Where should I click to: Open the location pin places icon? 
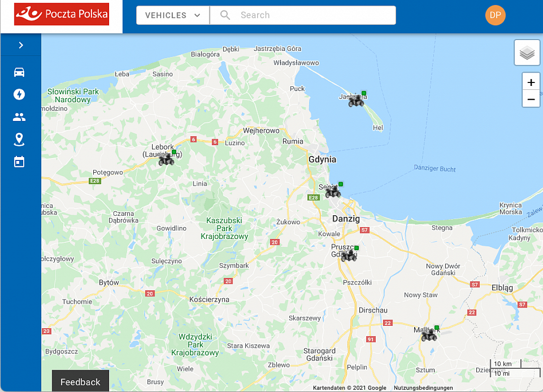click(19, 140)
